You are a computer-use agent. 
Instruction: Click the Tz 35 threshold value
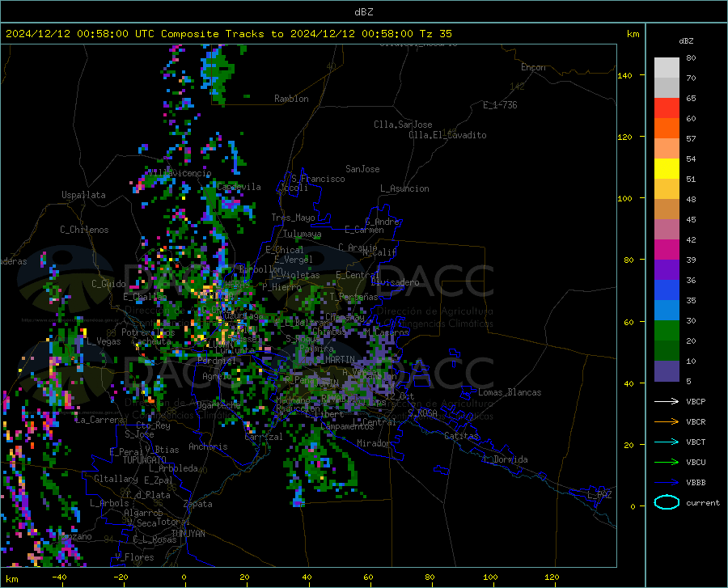435,33
